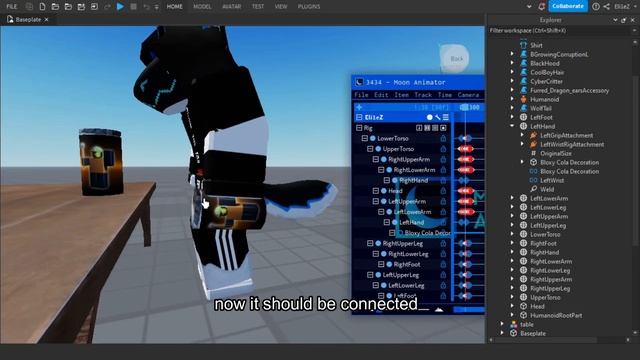The height and width of the screenshot is (360, 640).
Task: Collapse UpperTorso node in Moon Animator
Action: [x=370, y=149]
